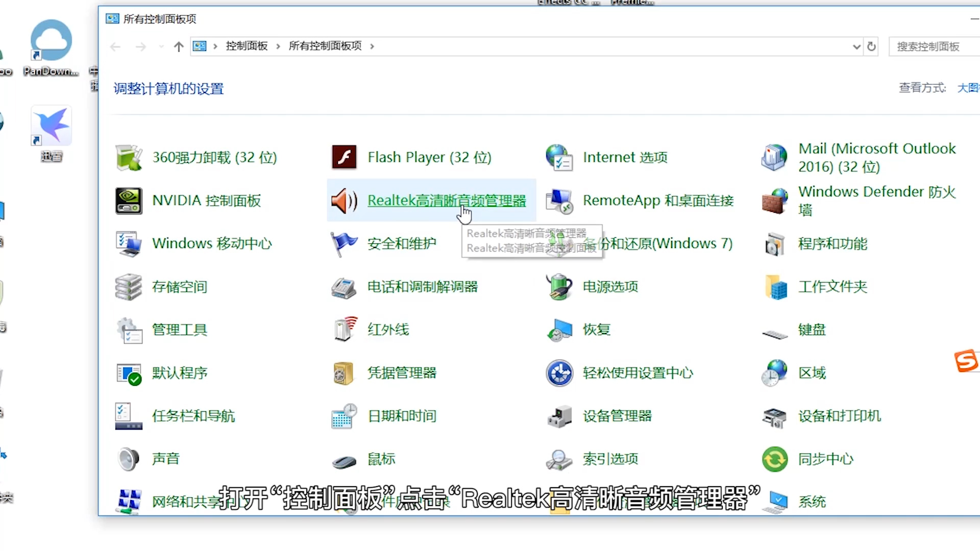Open the 鼠标 mouse icon

pos(344,462)
